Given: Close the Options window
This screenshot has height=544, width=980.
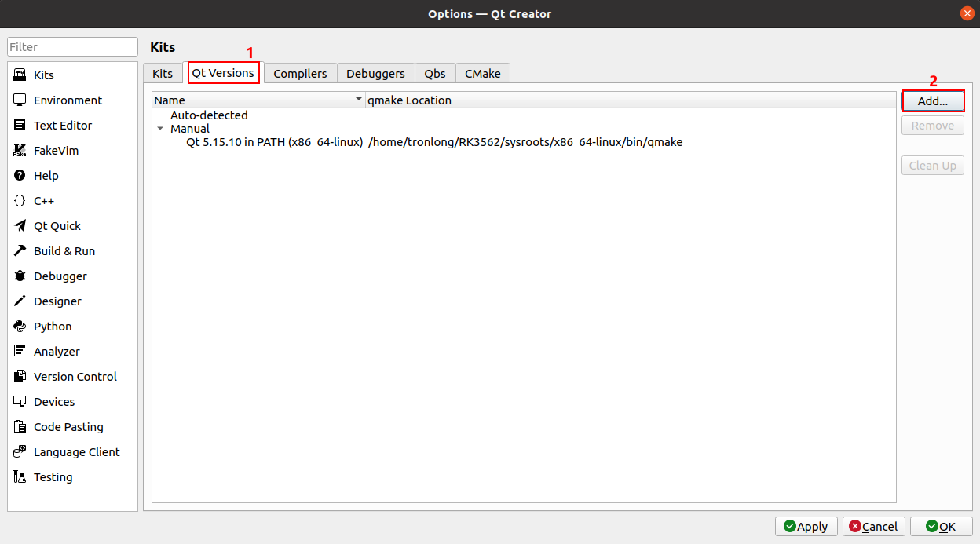Looking at the screenshot, I should 967,13.
